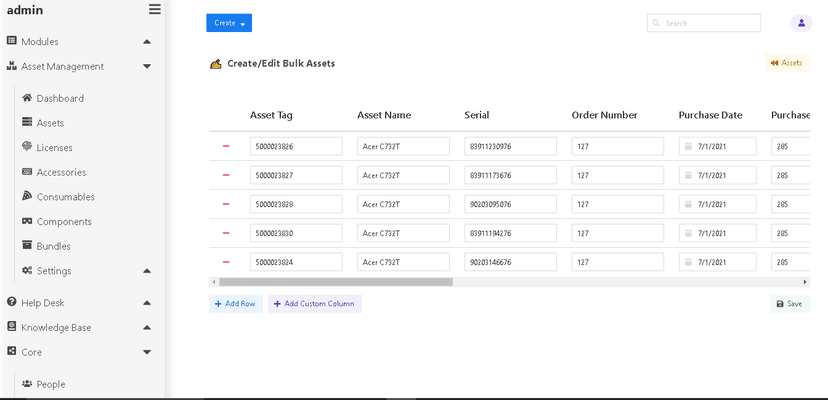Edit asset tag field 5000023826

tap(296, 146)
